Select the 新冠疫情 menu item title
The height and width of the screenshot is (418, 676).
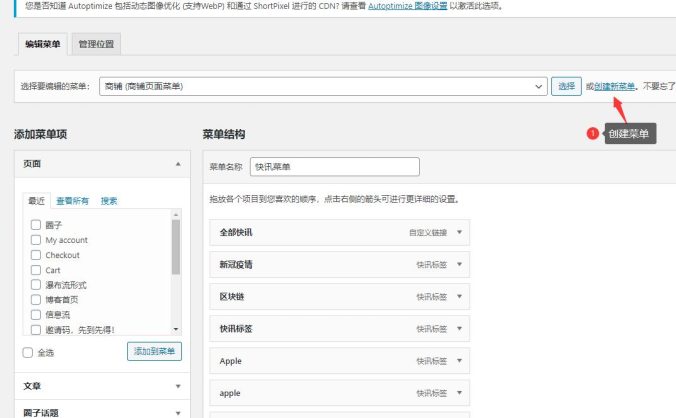click(236, 264)
